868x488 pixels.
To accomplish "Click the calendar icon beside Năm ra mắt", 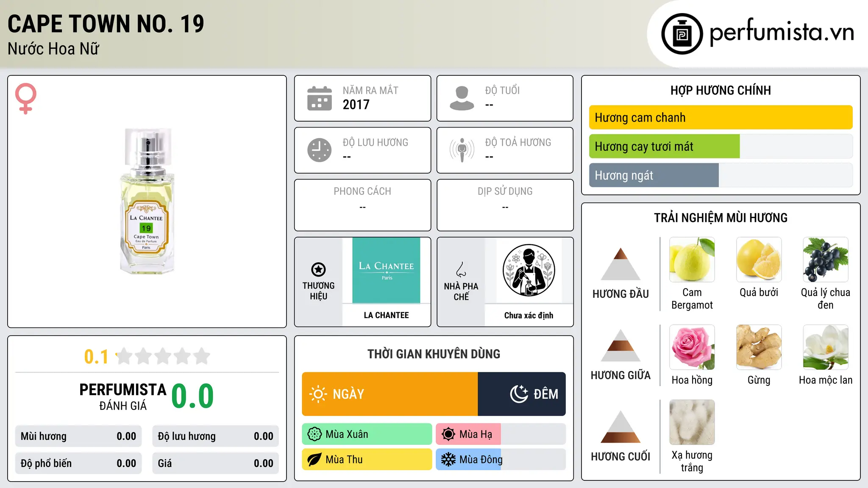I will (320, 98).
